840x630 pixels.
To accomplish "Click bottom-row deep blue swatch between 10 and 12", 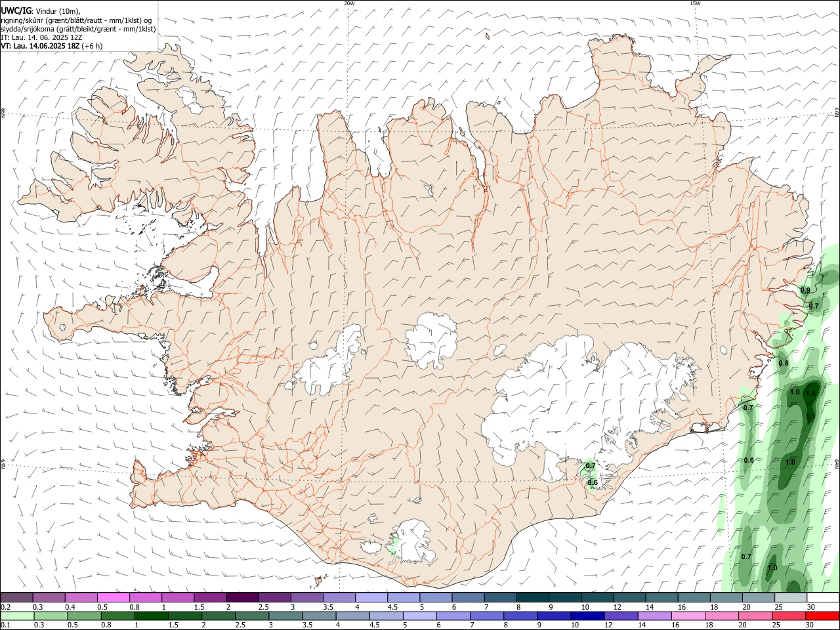I will [587, 616].
